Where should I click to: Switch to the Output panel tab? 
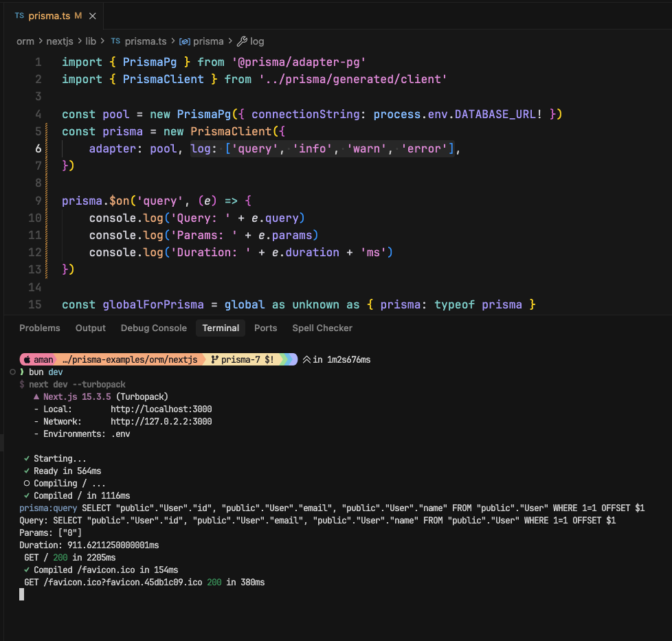[91, 328]
